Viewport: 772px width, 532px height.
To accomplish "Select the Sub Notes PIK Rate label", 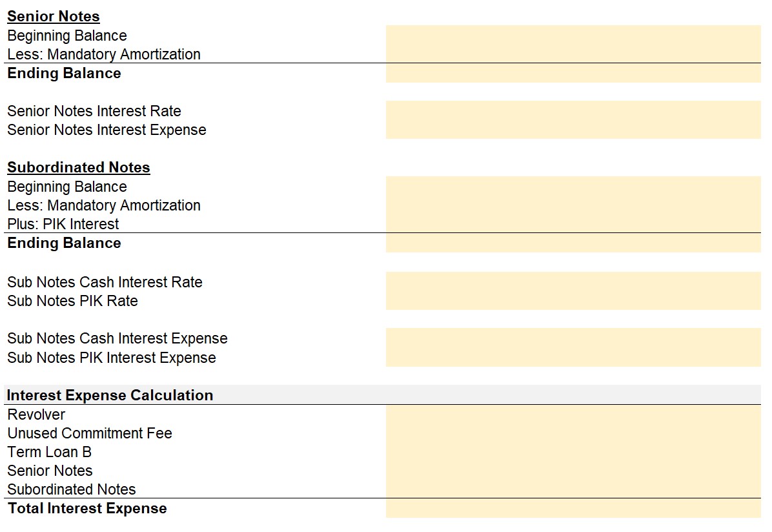I will [72, 300].
